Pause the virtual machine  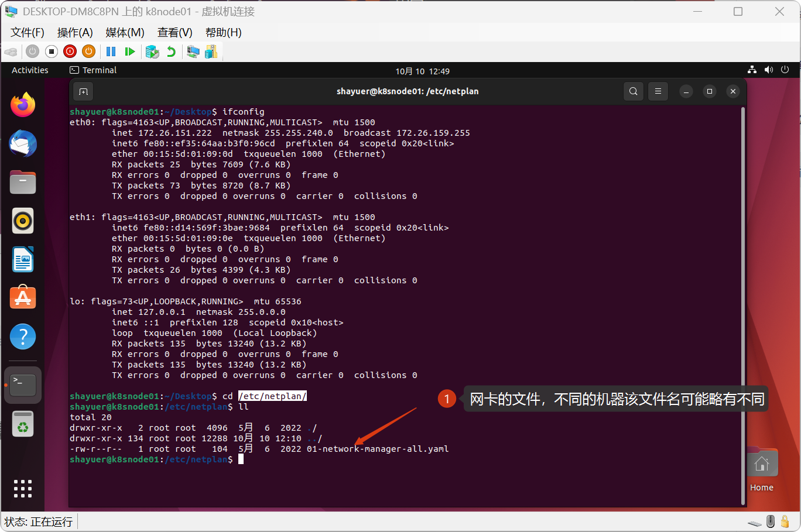111,52
